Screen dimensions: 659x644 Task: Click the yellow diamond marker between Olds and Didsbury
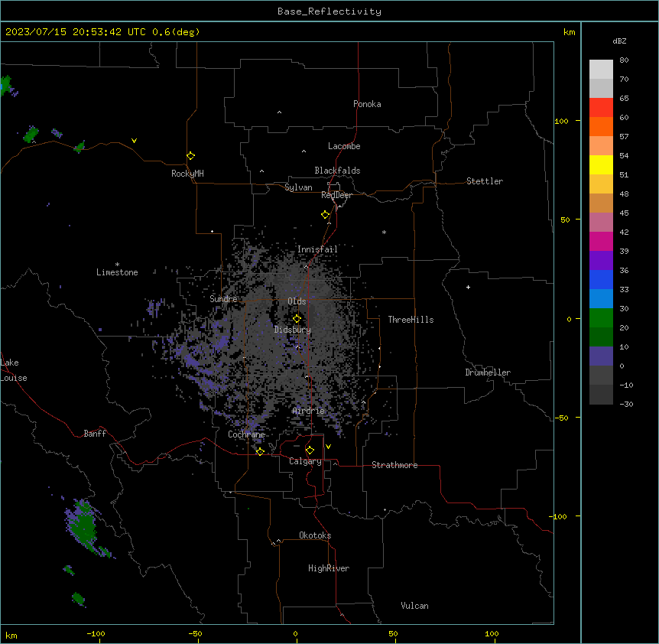(297, 319)
